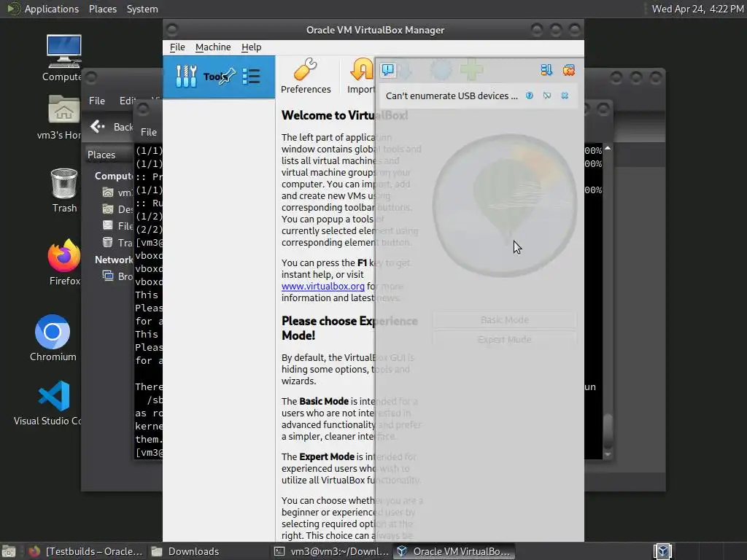Open the System menu in the top panel
This screenshot has height=560, width=747.
tap(142, 9)
